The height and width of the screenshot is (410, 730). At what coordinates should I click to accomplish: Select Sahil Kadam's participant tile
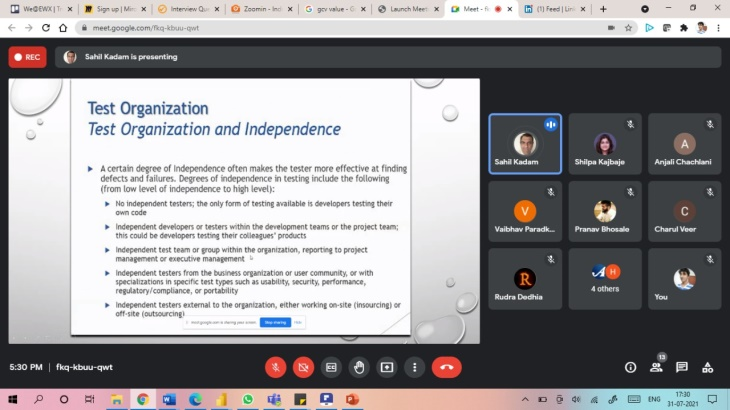(x=524, y=143)
